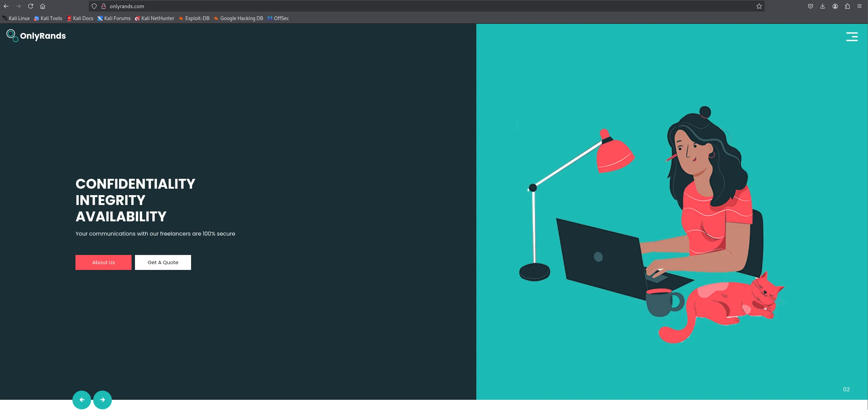
Task: Open the Firefox application menu
Action: click(x=860, y=6)
